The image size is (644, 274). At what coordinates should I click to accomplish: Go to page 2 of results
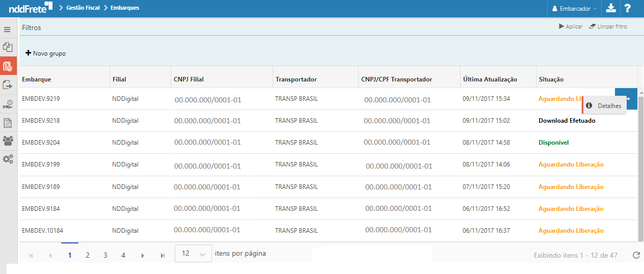click(x=88, y=255)
